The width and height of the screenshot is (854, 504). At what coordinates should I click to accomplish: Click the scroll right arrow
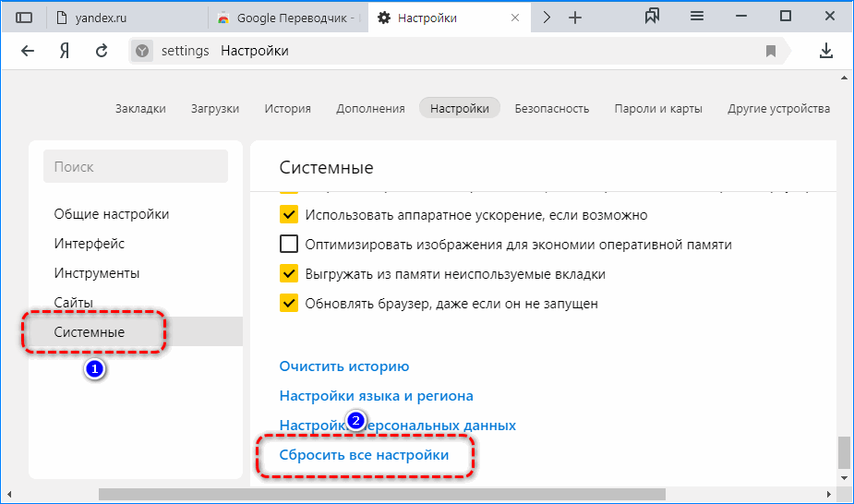click(828, 494)
